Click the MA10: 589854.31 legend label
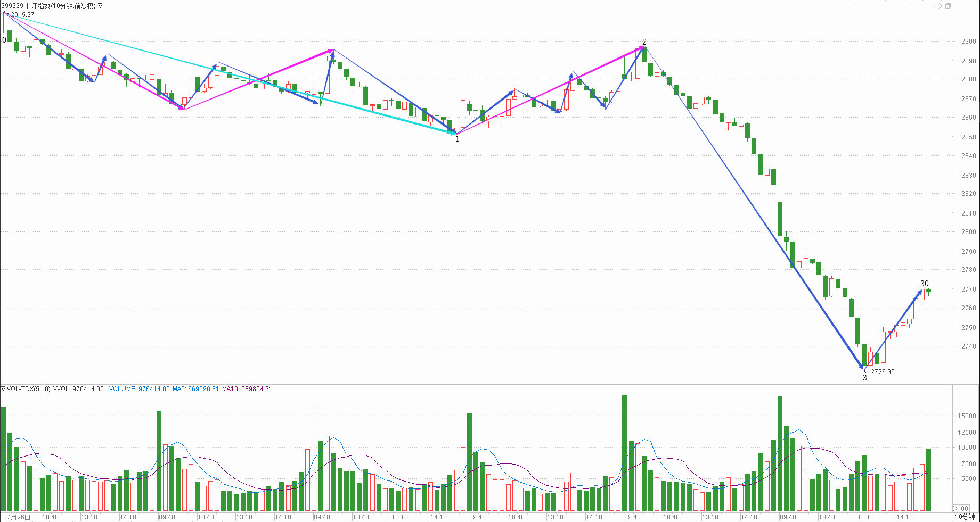The height and width of the screenshot is (522, 980). [x=247, y=389]
